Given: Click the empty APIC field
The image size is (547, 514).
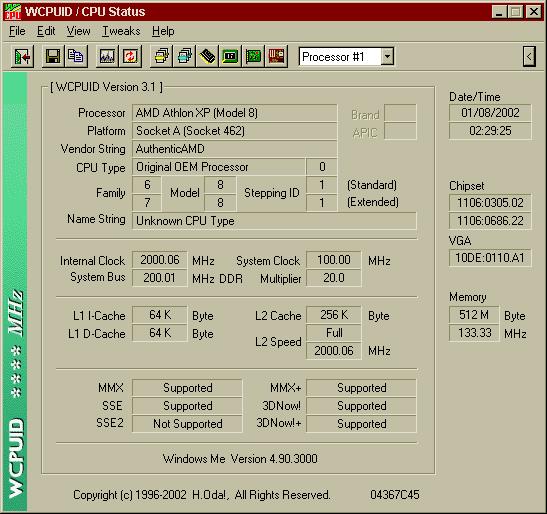Looking at the screenshot, I should click(x=400, y=131).
